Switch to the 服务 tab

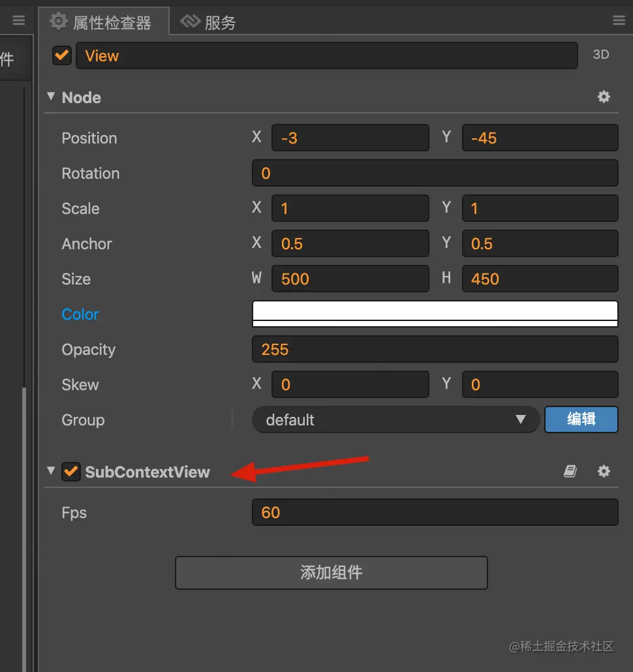tap(208, 22)
